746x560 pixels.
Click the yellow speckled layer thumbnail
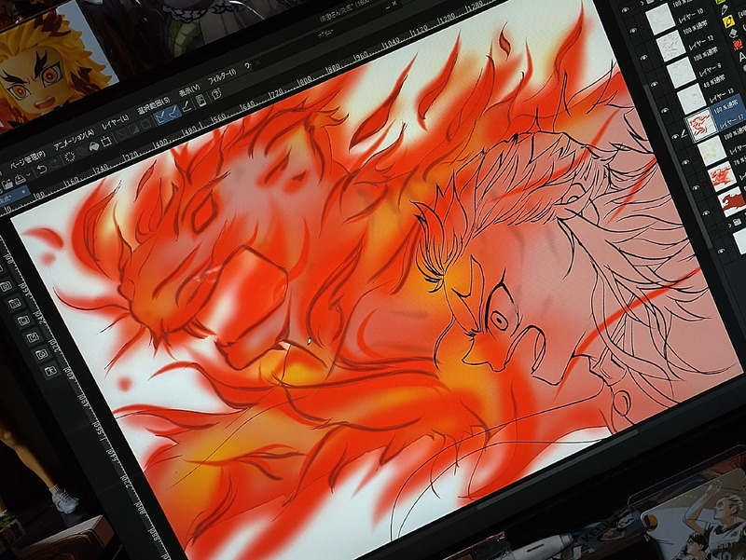pos(711,151)
